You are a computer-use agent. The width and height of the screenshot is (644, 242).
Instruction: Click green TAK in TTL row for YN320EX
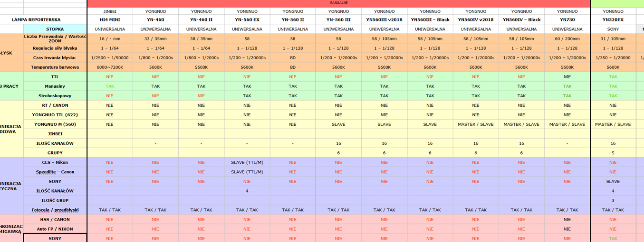tap(613, 77)
